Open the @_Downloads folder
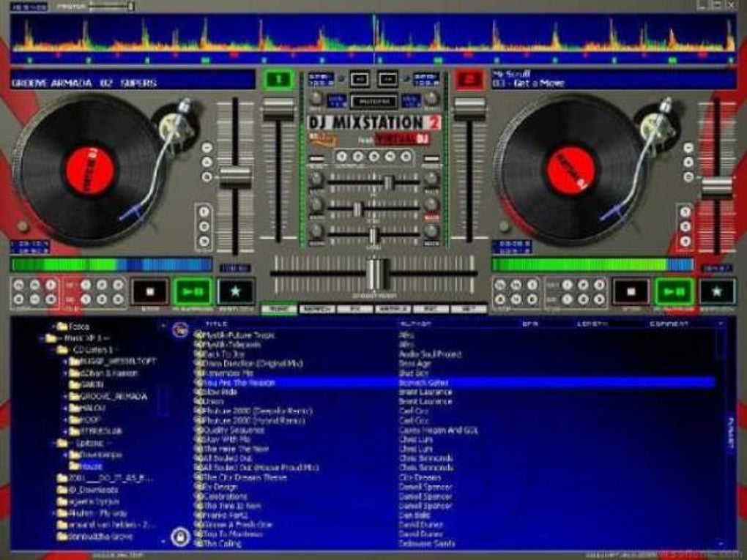This screenshot has width=747, height=560. (92, 490)
